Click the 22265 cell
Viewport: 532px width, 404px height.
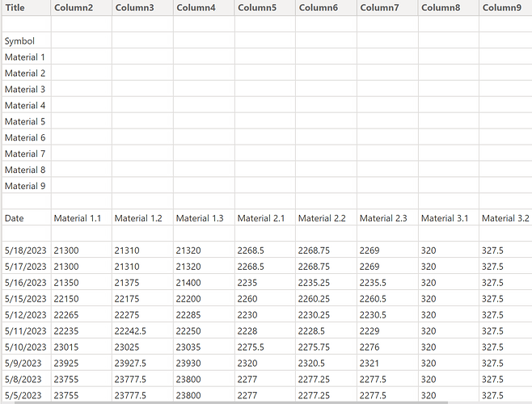82,315
